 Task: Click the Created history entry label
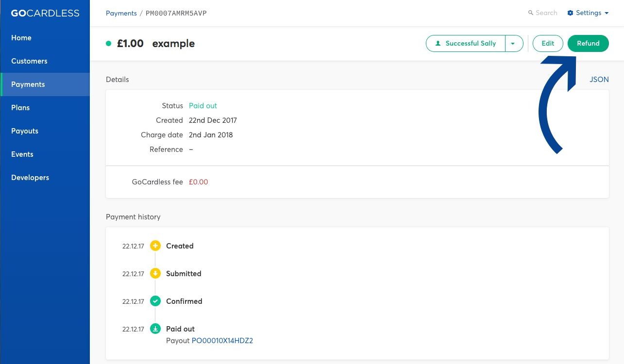tap(180, 246)
